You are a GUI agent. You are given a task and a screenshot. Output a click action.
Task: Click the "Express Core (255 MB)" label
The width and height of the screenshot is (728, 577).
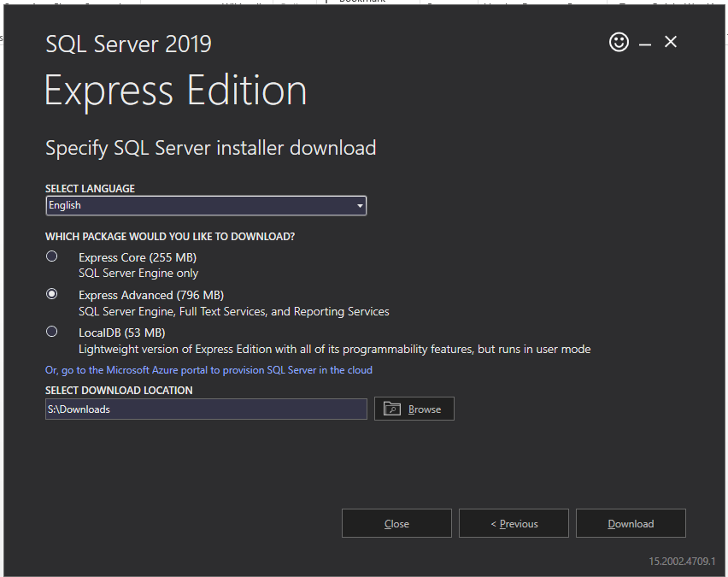pos(138,257)
